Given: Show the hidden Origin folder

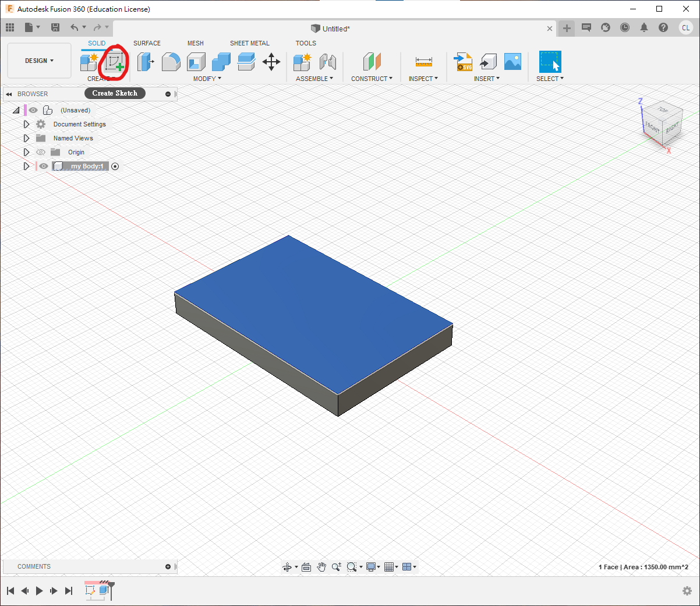Looking at the screenshot, I should [41, 152].
